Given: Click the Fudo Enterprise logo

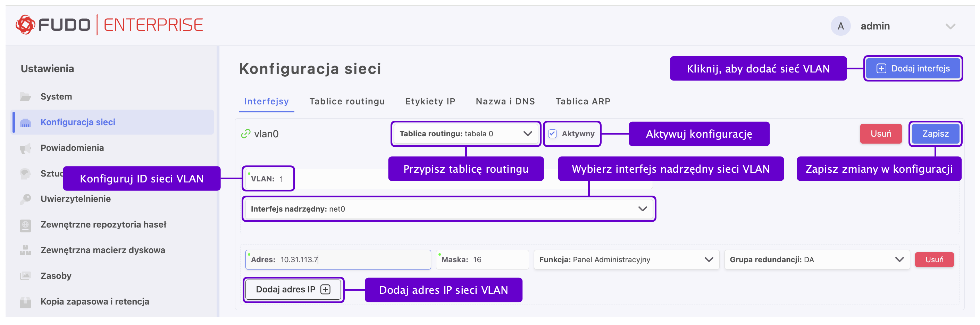Looking at the screenshot, I should (109, 25).
